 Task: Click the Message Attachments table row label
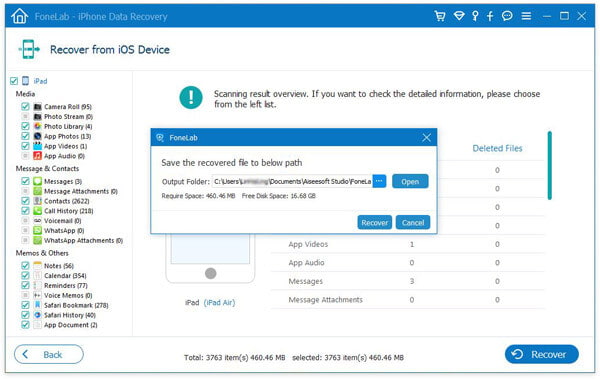click(x=325, y=300)
